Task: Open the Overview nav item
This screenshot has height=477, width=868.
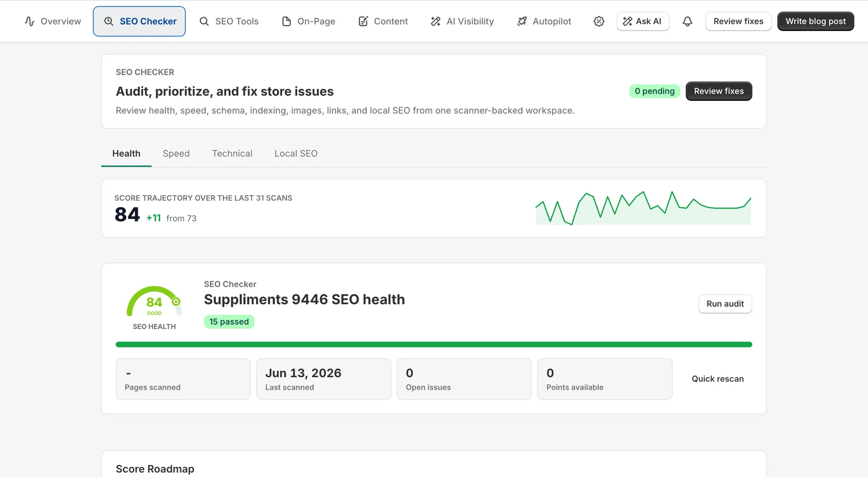Action: [x=53, y=21]
